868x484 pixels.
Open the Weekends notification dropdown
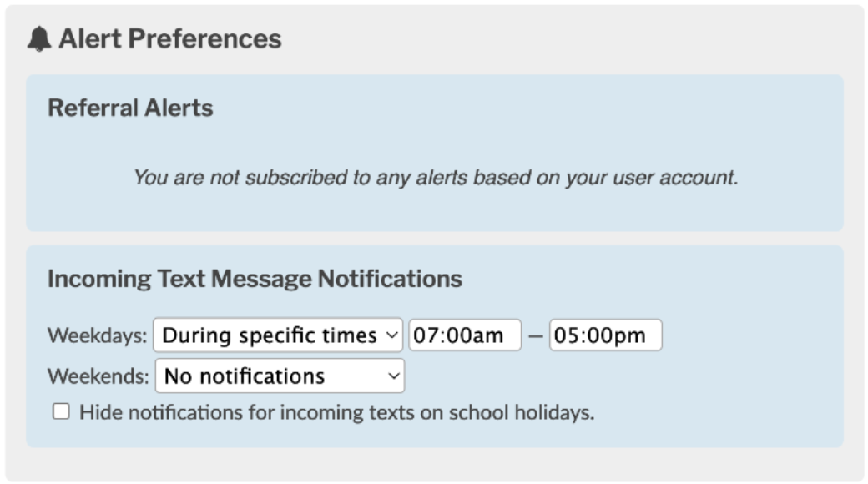[279, 376]
